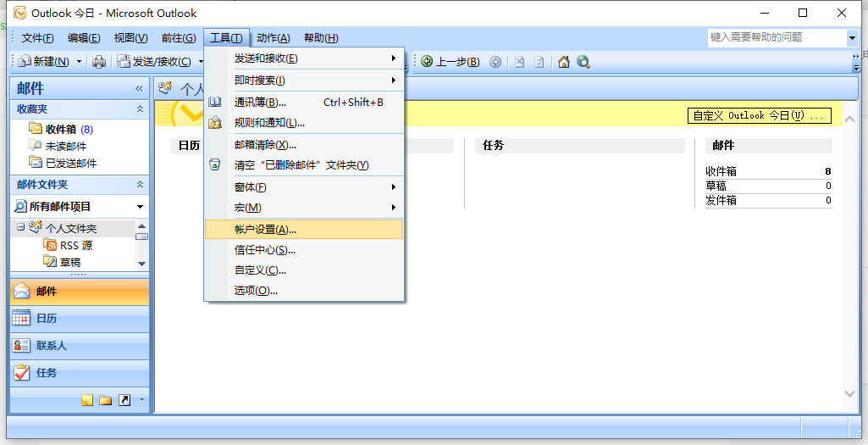Click the help question input box

[777, 37]
